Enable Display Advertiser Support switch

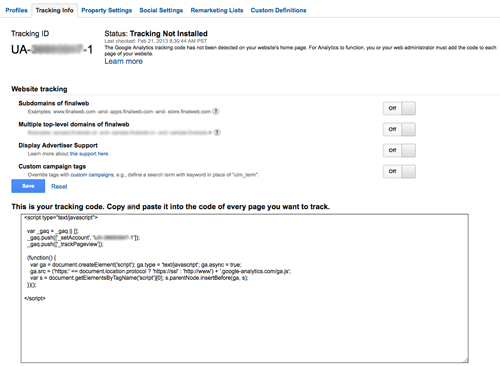point(399,150)
